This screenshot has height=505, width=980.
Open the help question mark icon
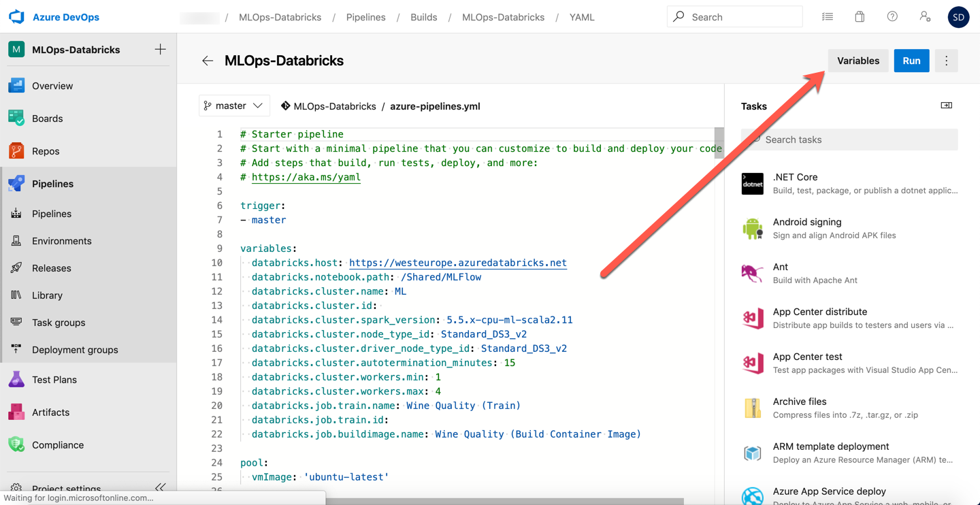click(x=892, y=17)
